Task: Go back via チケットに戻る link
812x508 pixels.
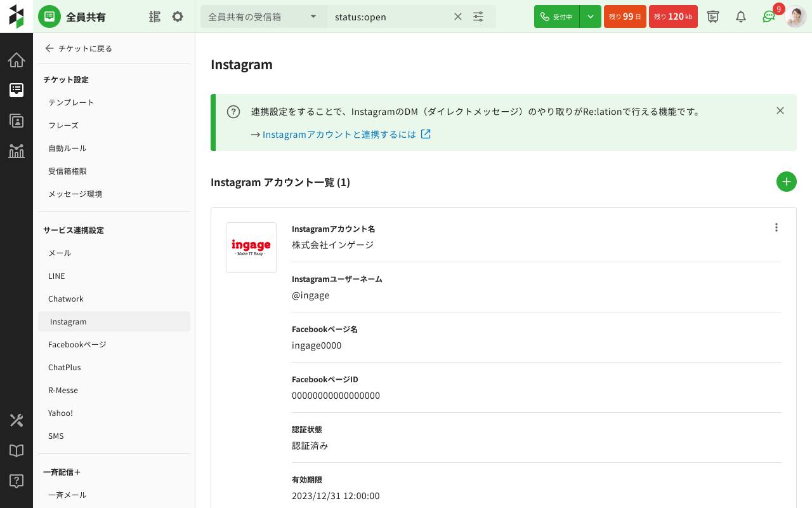Action: pos(78,48)
